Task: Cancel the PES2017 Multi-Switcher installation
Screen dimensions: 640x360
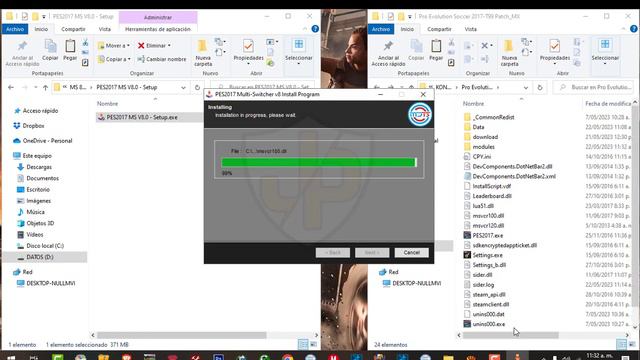Action: click(x=411, y=253)
